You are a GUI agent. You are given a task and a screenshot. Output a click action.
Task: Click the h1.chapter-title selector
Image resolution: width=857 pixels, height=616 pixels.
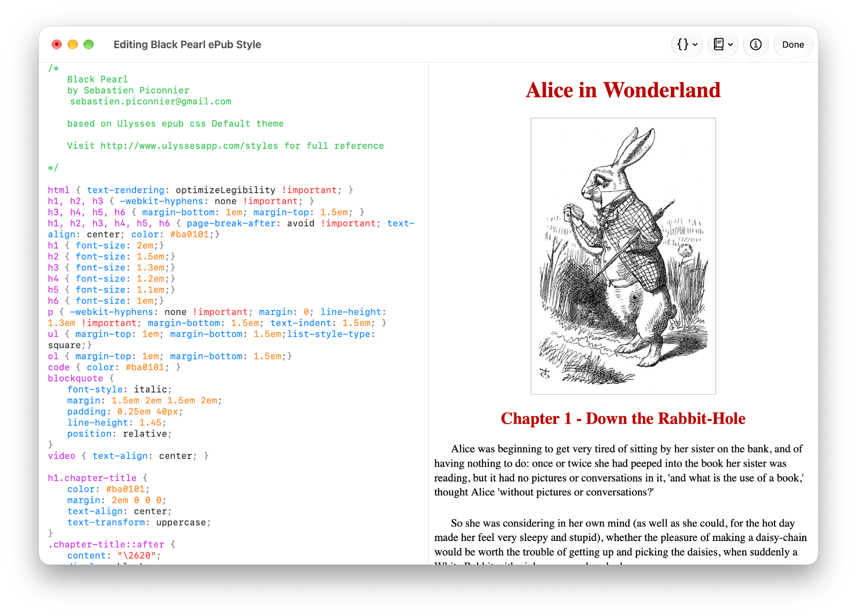point(92,478)
